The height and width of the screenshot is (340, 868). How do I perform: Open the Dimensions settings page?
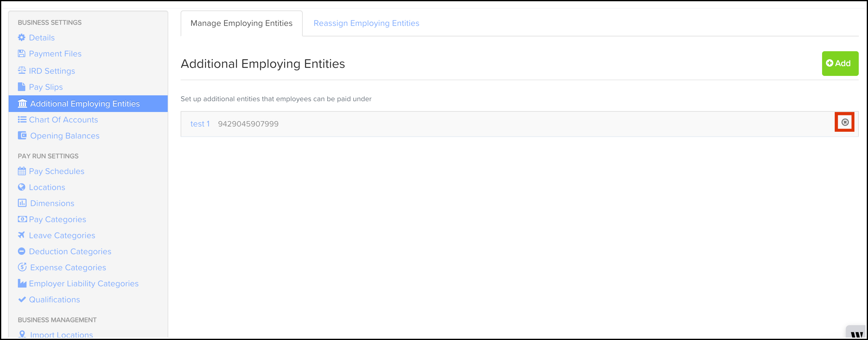pyautogui.click(x=52, y=203)
